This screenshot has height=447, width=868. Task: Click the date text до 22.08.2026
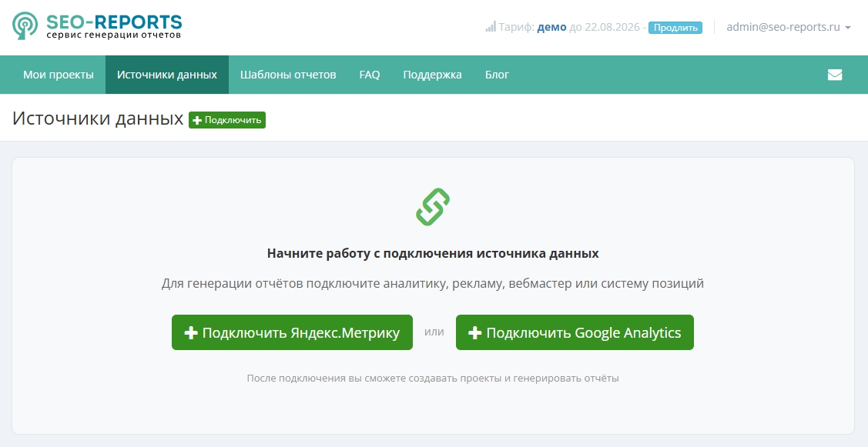[x=605, y=27]
